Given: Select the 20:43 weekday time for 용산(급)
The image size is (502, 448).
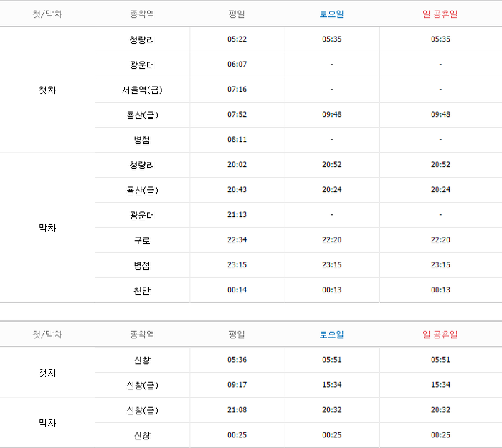Looking at the screenshot, I should click(237, 189).
